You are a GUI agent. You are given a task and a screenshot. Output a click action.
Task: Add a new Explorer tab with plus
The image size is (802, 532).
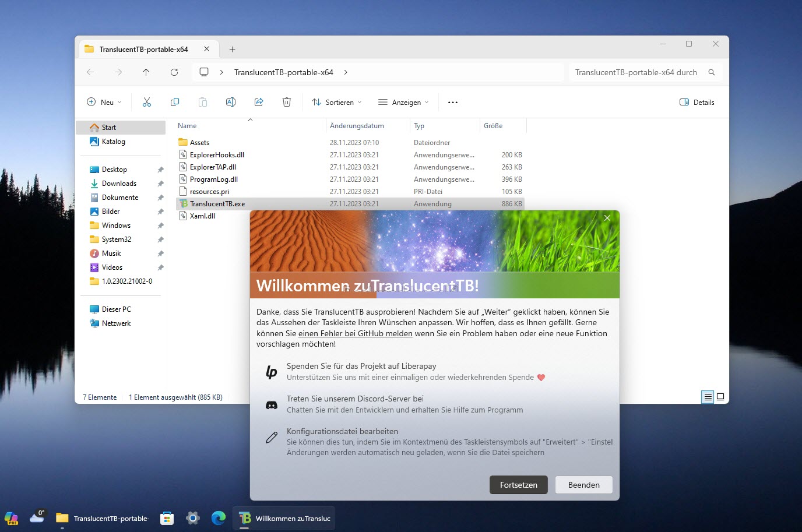(232, 50)
